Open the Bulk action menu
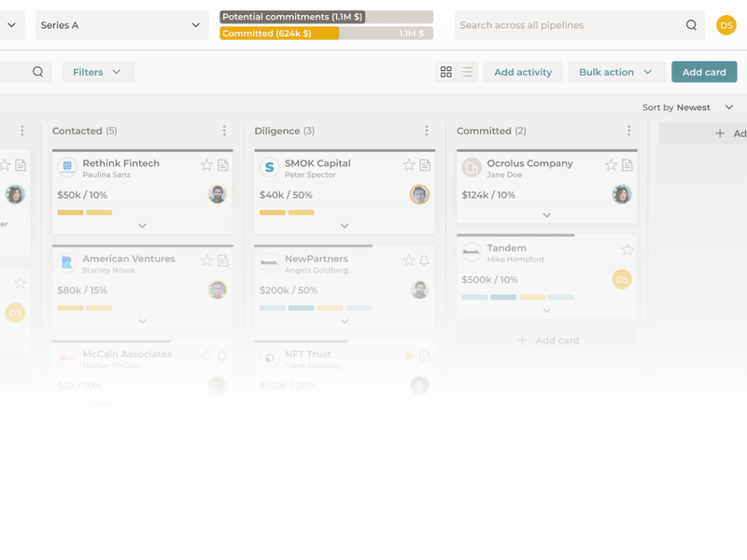This screenshot has width=747, height=560. [x=616, y=72]
